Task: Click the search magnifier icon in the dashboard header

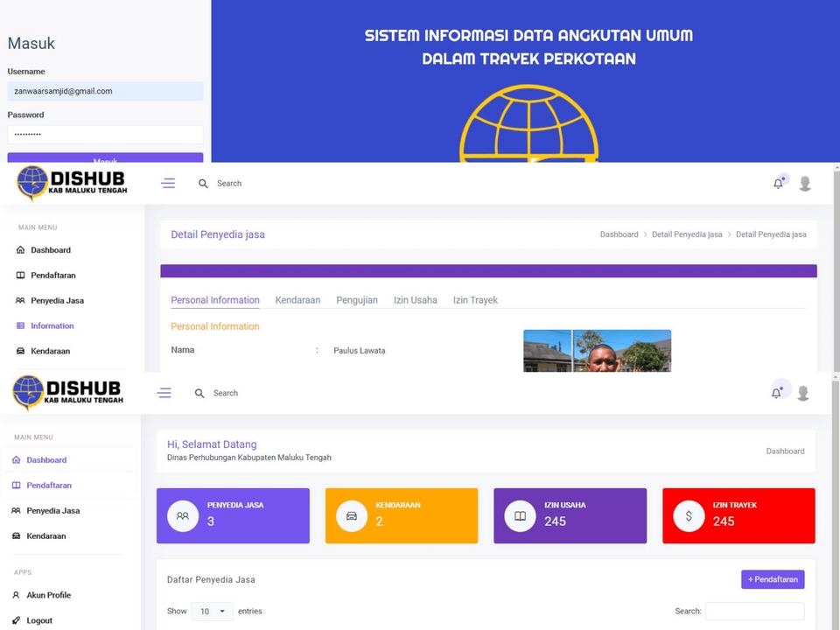Action: [x=199, y=393]
